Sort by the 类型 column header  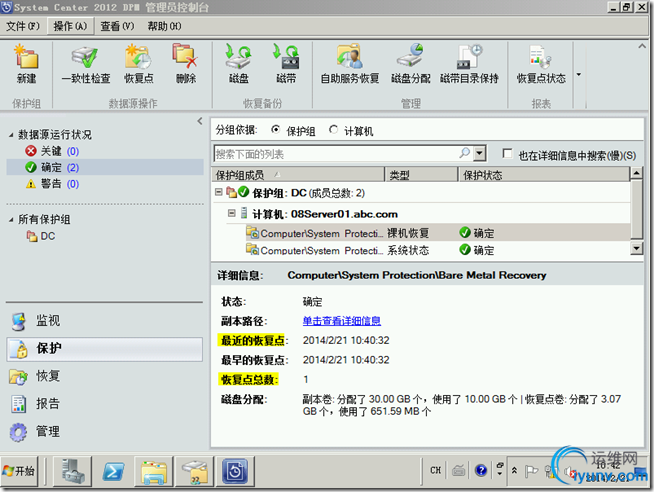tap(421, 175)
